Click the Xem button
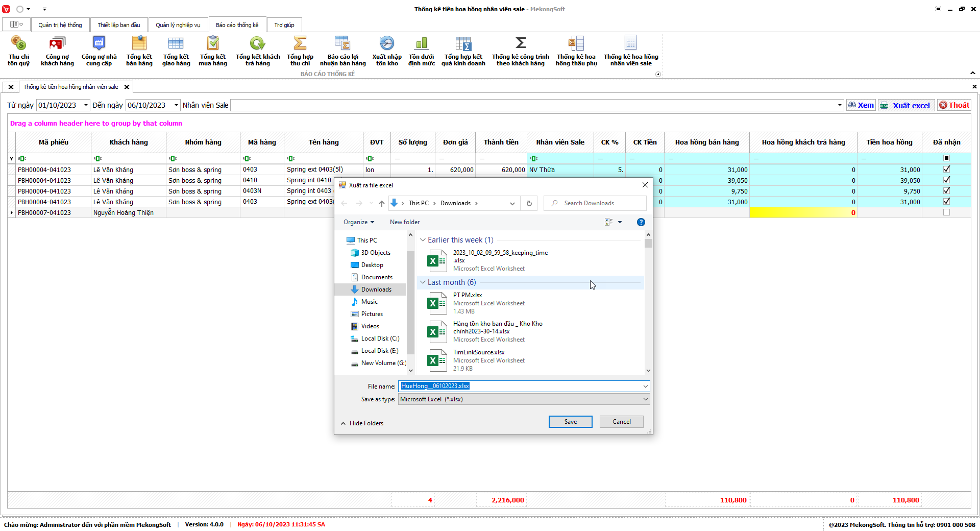980x531 pixels. (x=861, y=105)
